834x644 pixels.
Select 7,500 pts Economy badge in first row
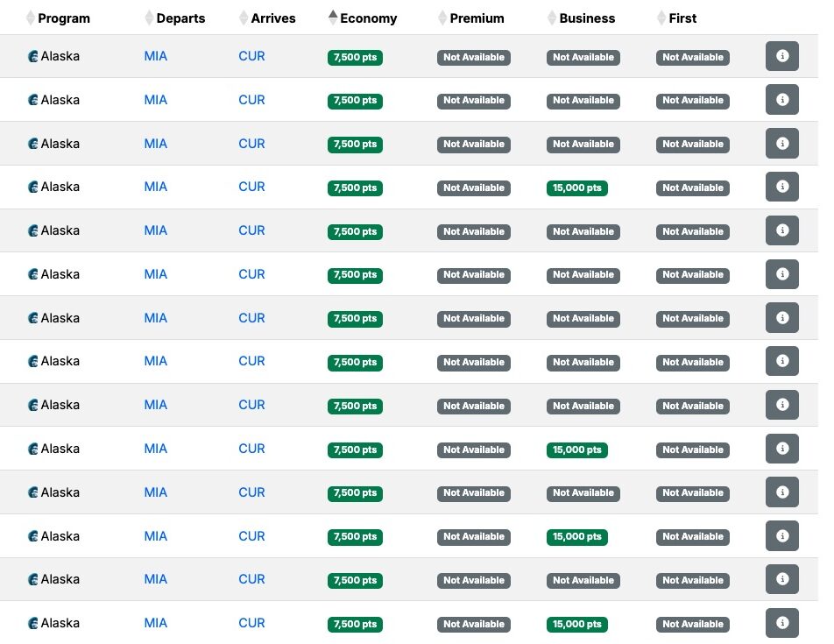[356, 57]
